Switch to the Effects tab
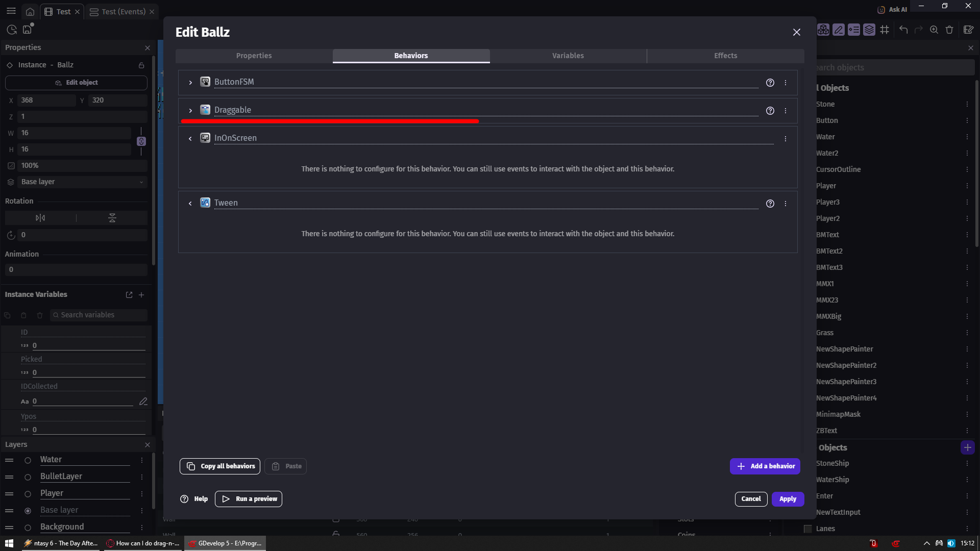Viewport: 980px width, 551px height. [725, 56]
